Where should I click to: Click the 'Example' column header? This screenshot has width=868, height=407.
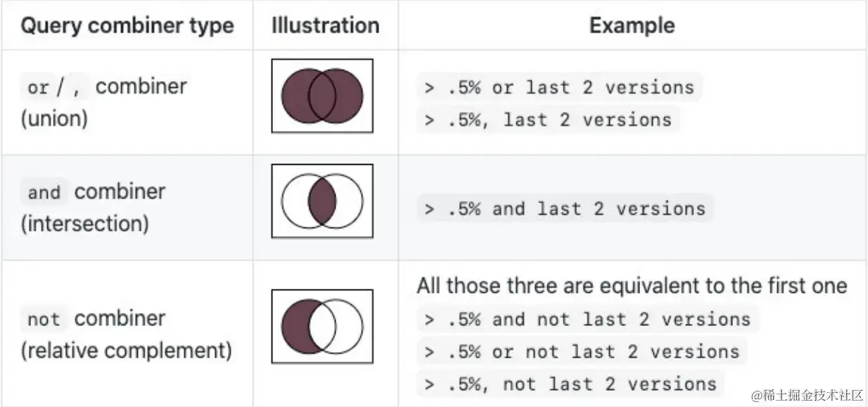click(x=632, y=26)
